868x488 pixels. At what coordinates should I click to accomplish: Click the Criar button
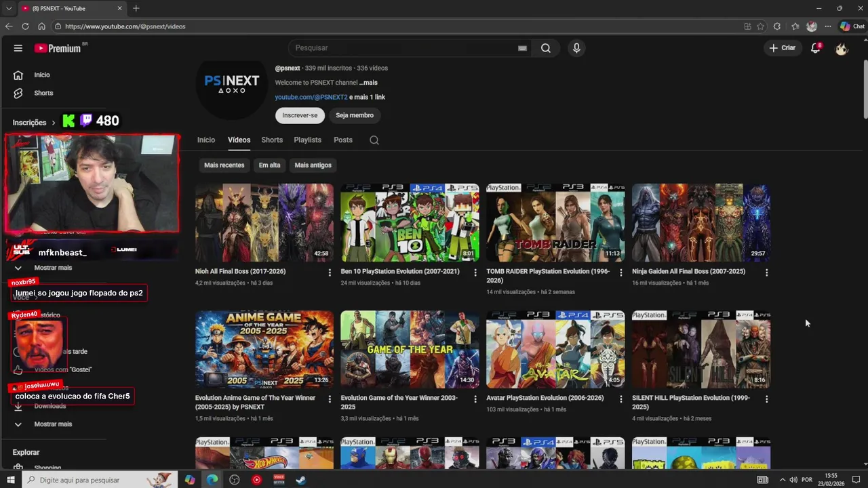[x=782, y=48]
